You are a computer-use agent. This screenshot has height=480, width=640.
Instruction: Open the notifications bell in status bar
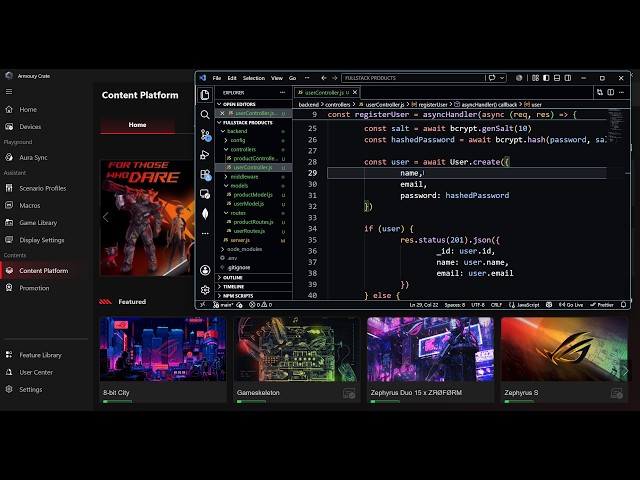pyautogui.click(x=623, y=304)
